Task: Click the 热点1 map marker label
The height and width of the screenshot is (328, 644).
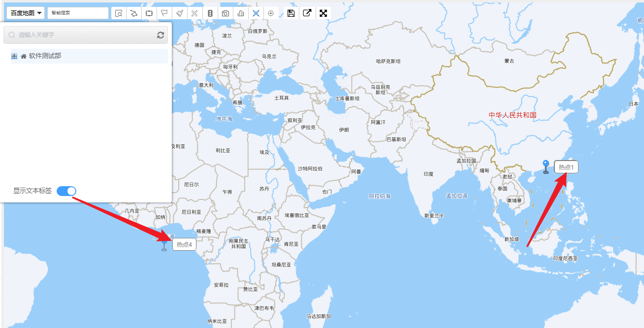Action: [x=566, y=167]
